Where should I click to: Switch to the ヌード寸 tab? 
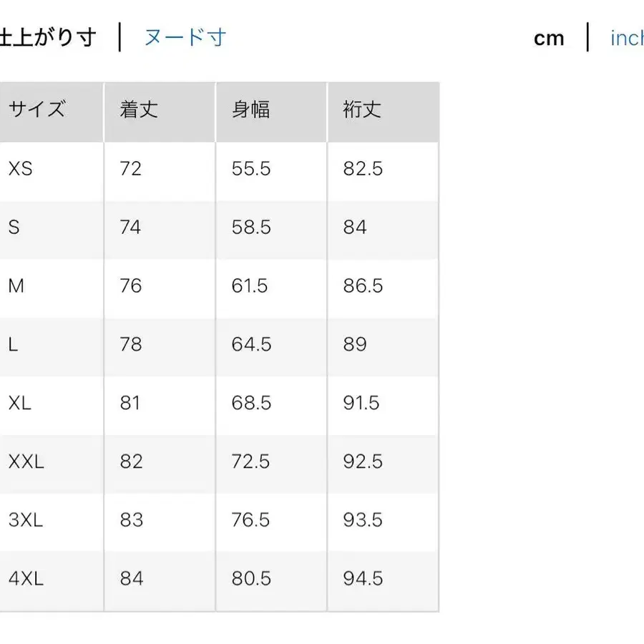coord(185,37)
